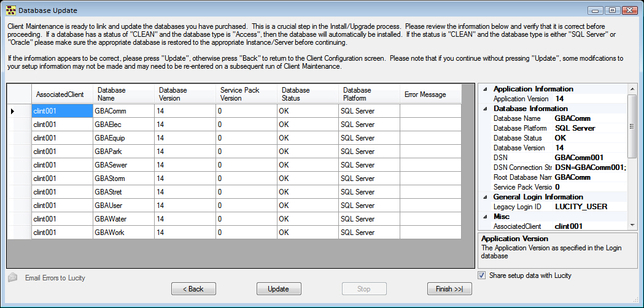The height and width of the screenshot is (308, 644).
Task: Click the Email Errors to Lucity envelope icon
Action: click(x=13, y=277)
